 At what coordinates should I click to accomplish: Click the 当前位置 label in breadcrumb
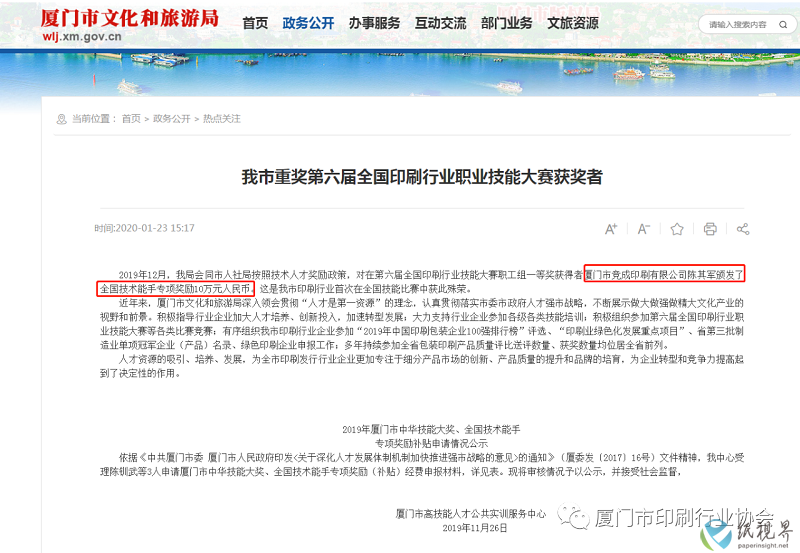coord(91,119)
